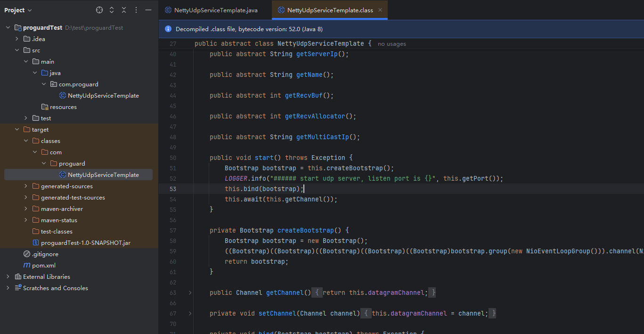The height and width of the screenshot is (334, 644).
Task: Collapse the com folder under classes
Action: 35,152
